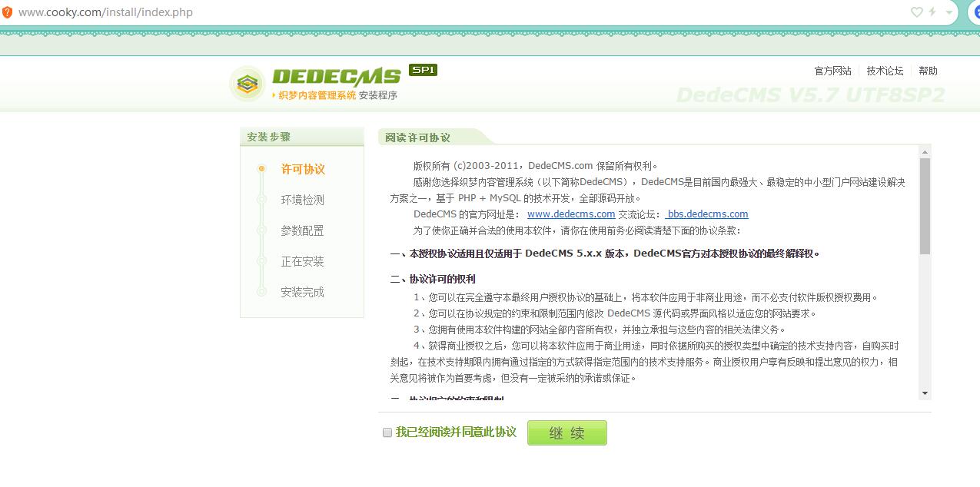The height and width of the screenshot is (487, 980).
Task: Select the 参数配置 install step
Action: (x=303, y=230)
